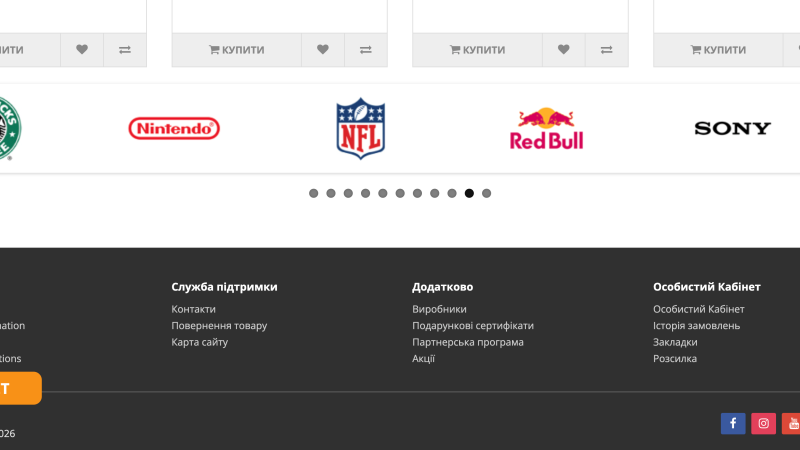Viewport: 800px width, 450px height.
Task: Open Особистий Кабінет footer link
Action: (698, 309)
